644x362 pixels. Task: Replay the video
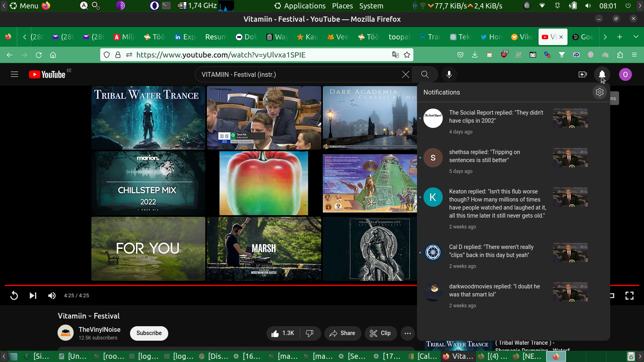coord(14,296)
